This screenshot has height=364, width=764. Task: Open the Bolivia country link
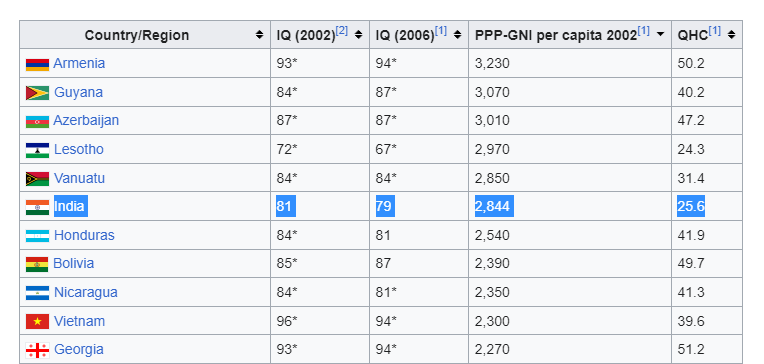pos(74,264)
